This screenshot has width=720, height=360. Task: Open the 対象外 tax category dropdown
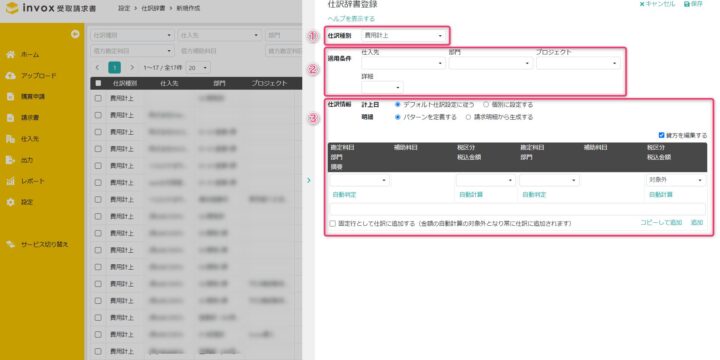pos(676,180)
